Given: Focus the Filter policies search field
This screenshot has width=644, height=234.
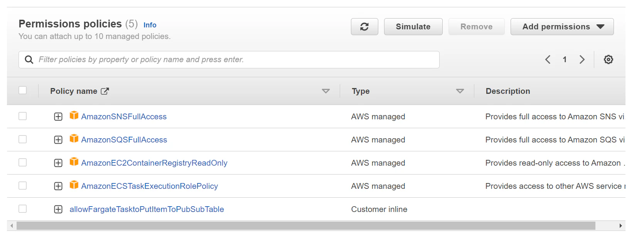Looking at the screenshot, I should 229,59.
